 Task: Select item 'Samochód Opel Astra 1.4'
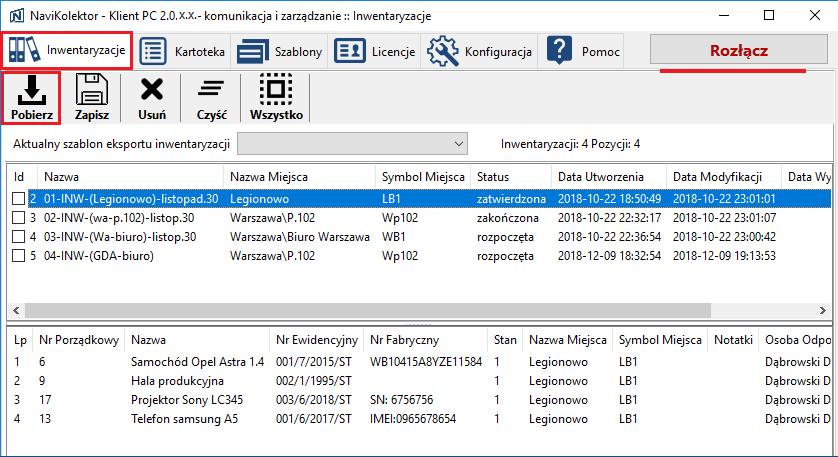tap(198, 362)
